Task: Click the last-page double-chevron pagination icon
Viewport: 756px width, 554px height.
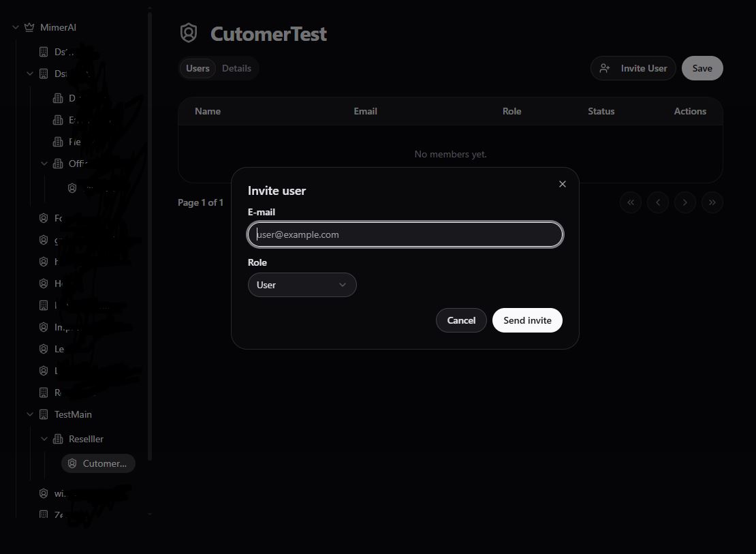Action: click(x=712, y=202)
